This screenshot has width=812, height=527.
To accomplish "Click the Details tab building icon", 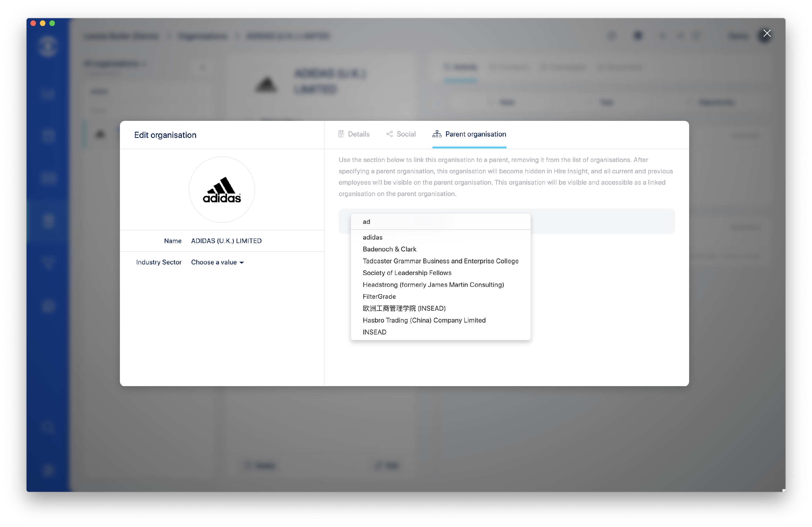I will click(341, 134).
